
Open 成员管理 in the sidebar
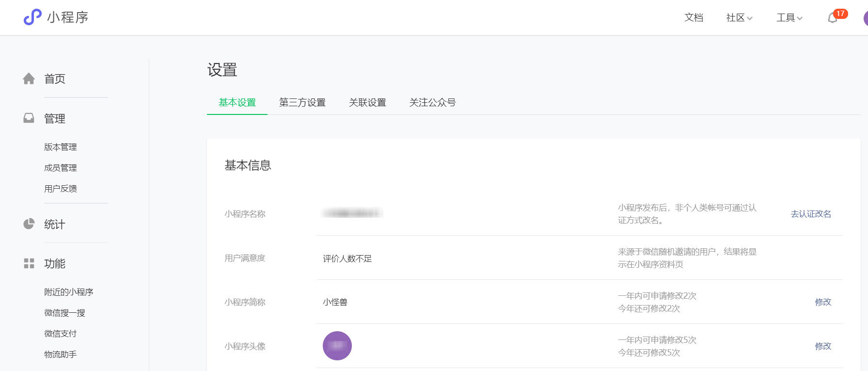click(61, 168)
